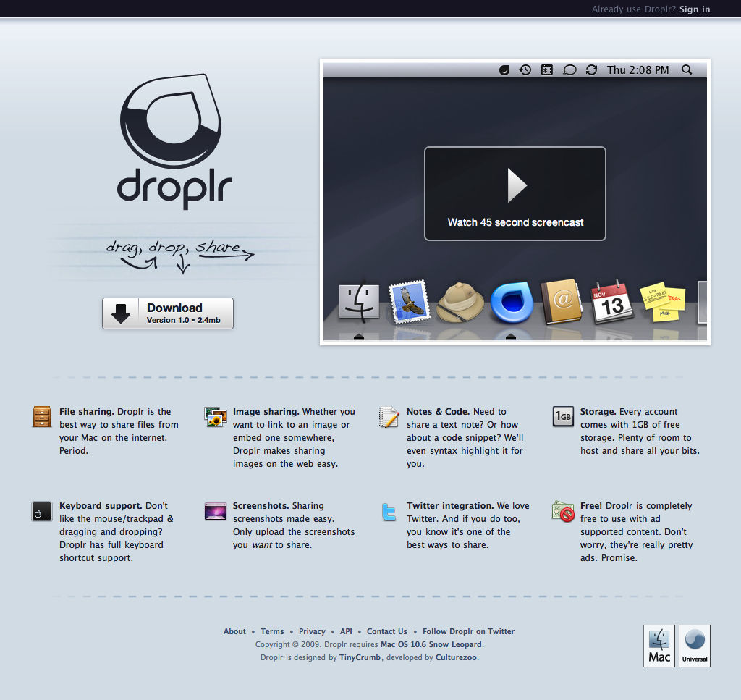This screenshot has width=741, height=700.
Task: Click the Spotlight magnifier icon
Action: [x=687, y=70]
